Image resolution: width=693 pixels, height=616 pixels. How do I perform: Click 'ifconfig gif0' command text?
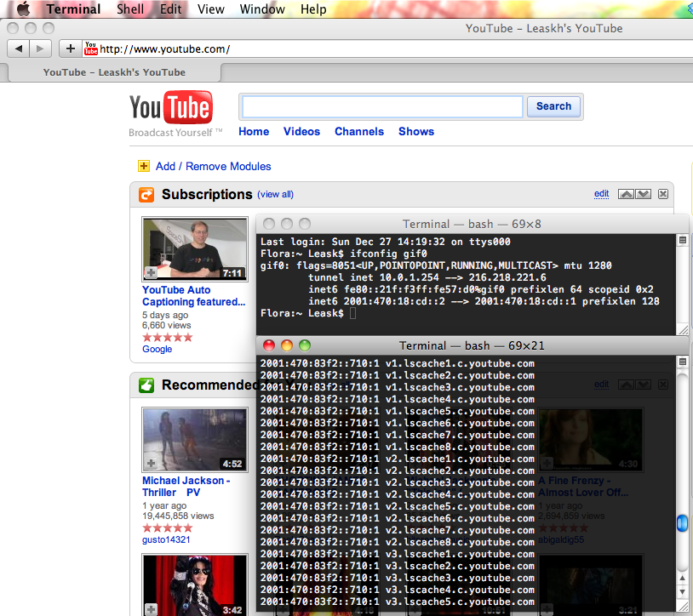coord(388,254)
